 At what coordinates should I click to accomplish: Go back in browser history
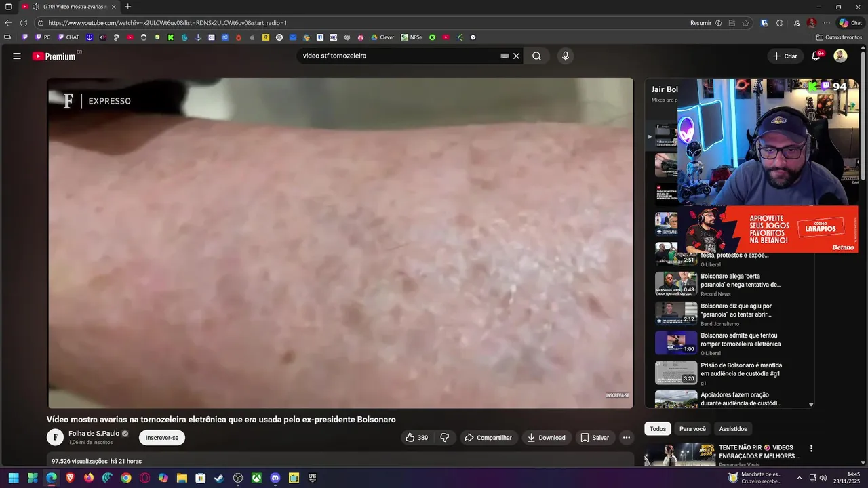click(8, 23)
